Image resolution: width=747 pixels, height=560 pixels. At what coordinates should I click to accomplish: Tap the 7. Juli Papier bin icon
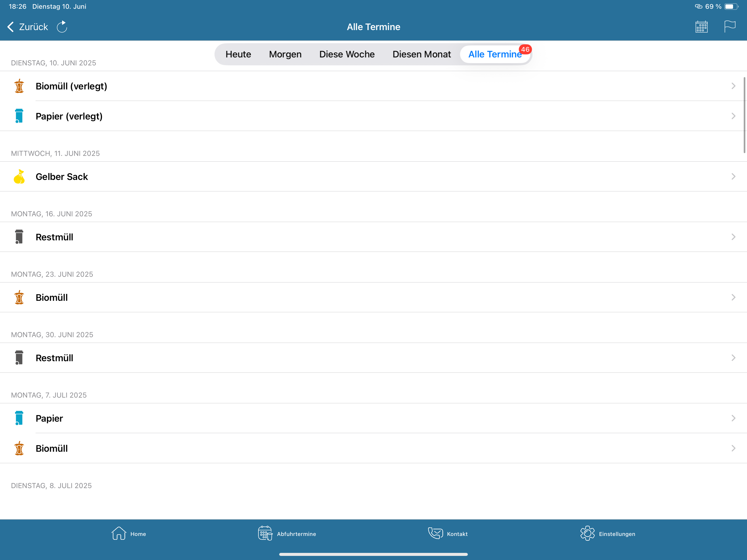coord(19,418)
